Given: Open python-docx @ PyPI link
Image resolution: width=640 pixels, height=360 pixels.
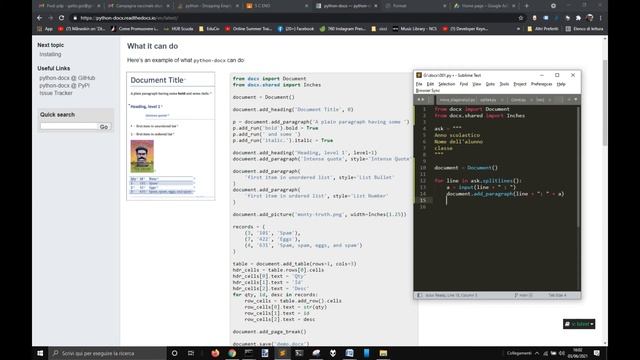Looking at the screenshot, I should tap(64, 86).
